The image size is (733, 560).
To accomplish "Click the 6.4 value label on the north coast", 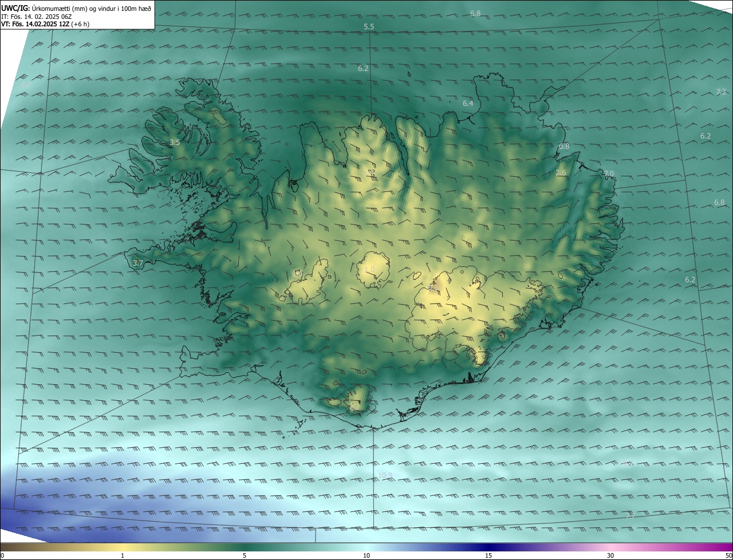I will point(468,104).
